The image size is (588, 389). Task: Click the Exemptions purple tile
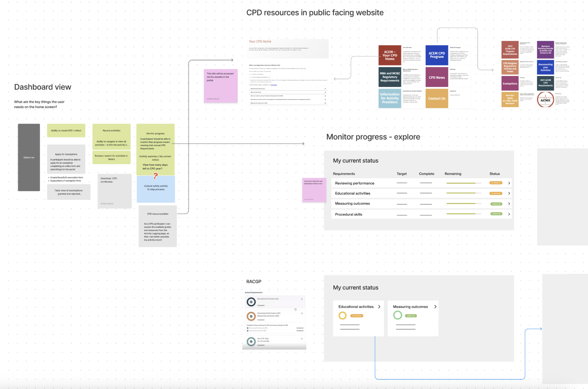[510, 83]
